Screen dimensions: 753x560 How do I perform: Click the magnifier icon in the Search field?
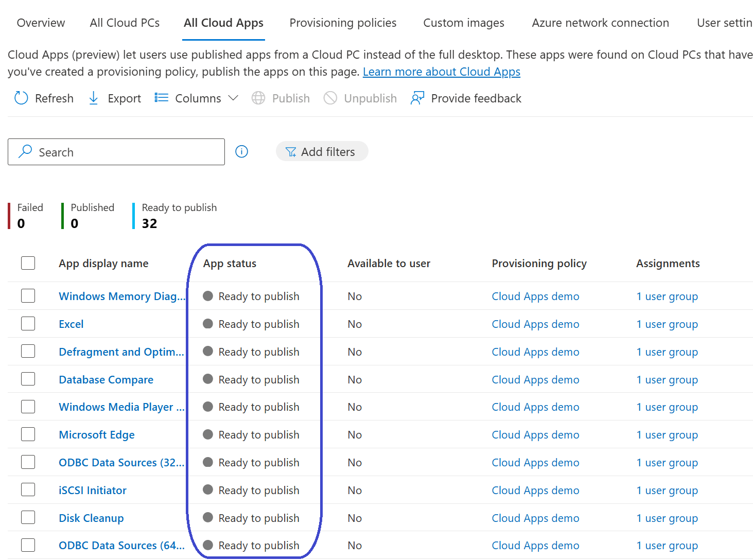point(25,151)
